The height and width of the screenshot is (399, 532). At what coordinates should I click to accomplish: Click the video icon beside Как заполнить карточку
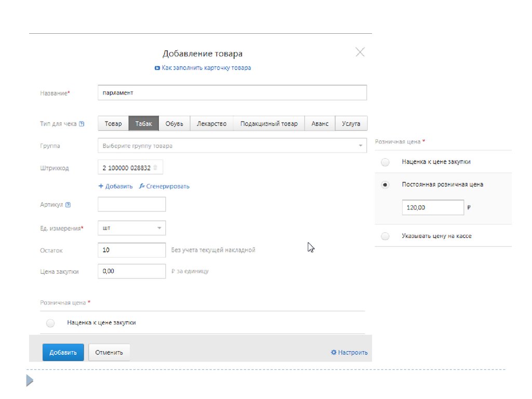click(x=157, y=68)
